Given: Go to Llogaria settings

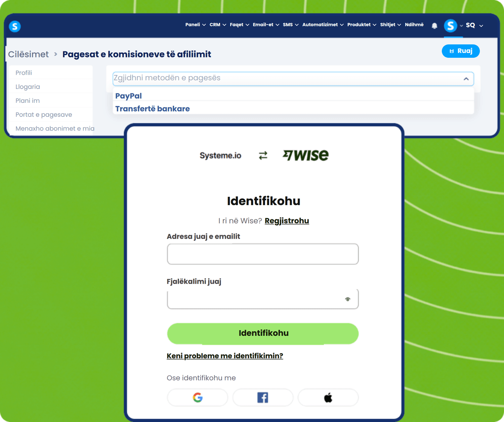Looking at the screenshot, I should tap(28, 87).
